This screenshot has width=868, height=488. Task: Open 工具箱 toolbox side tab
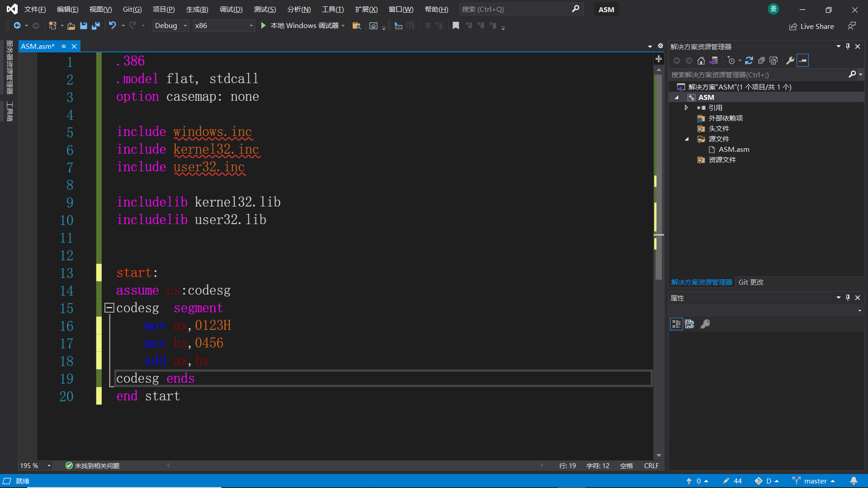pos(9,111)
